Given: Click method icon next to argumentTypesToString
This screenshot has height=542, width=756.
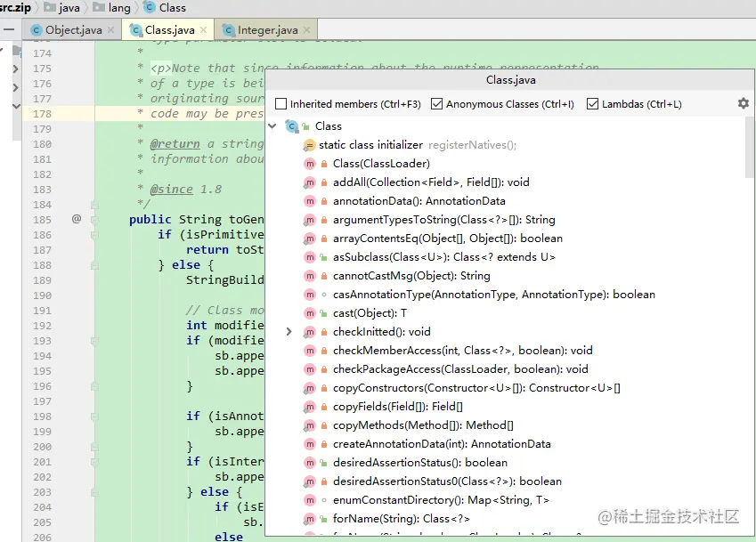Looking at the screenshot, I should [x=310, y=220].
